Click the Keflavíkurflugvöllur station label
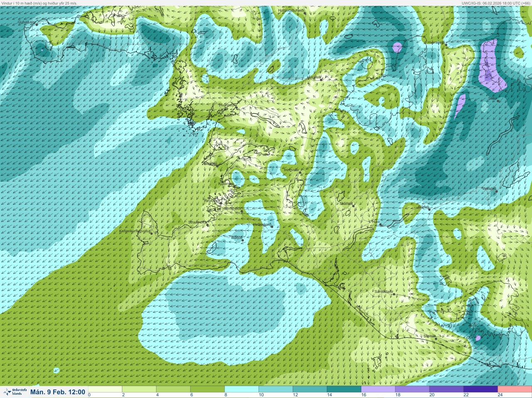The height and width of the screenshot is (398, 532). [x=135, y=231]
